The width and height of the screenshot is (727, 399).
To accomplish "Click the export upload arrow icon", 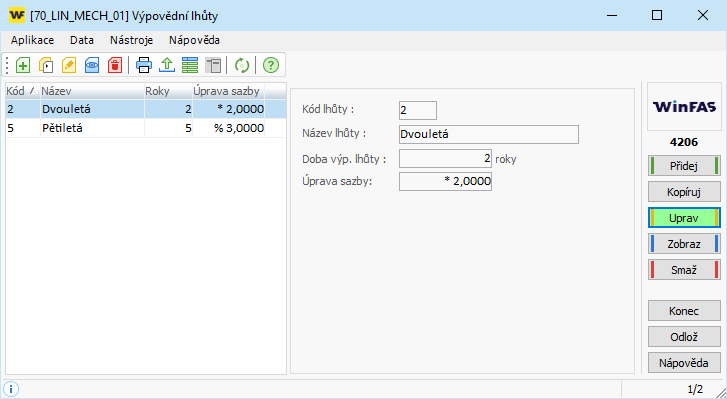I will pos(167,65).
